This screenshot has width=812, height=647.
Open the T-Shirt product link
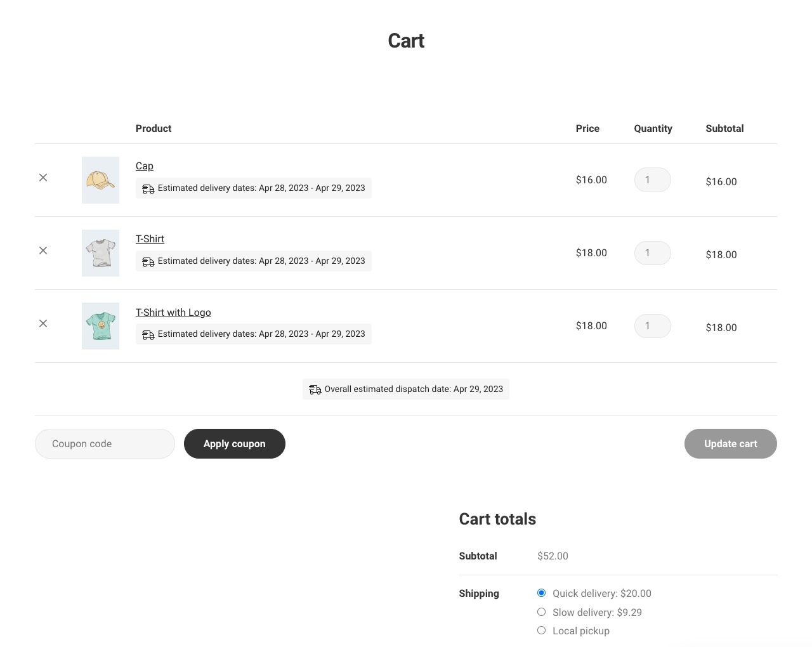click(150, 239)
